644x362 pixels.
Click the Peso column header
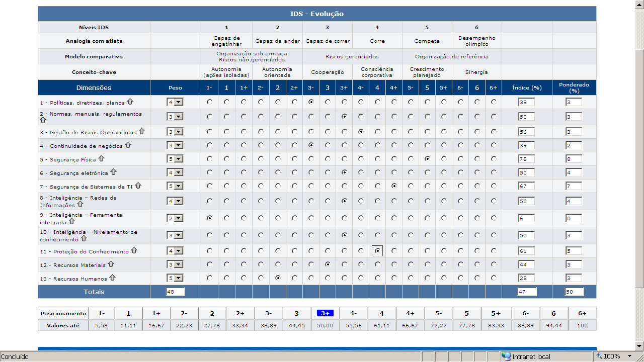point(175,87)
